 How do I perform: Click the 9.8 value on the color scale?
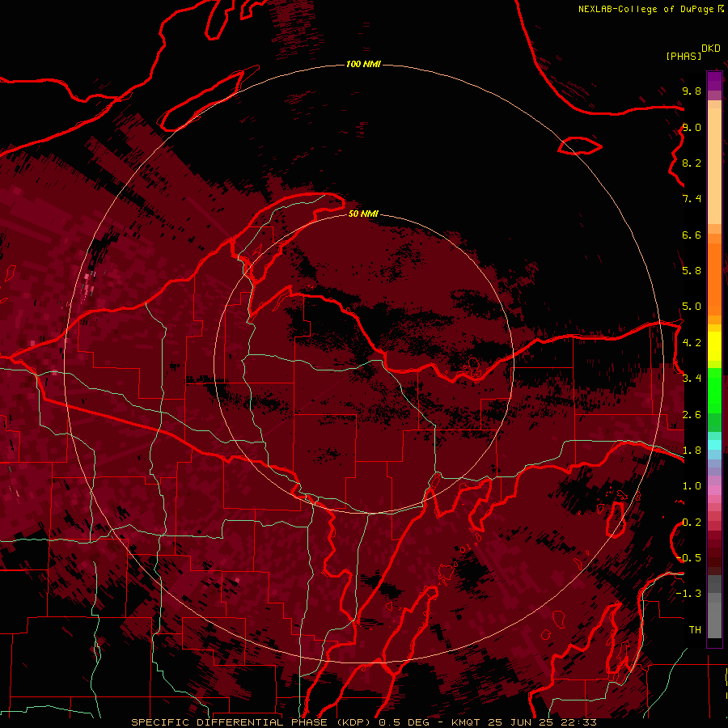coord(692,91)
